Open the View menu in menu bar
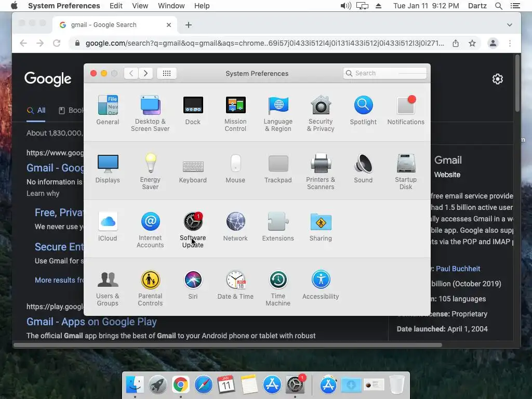The image size is (532, 399). 140,6
